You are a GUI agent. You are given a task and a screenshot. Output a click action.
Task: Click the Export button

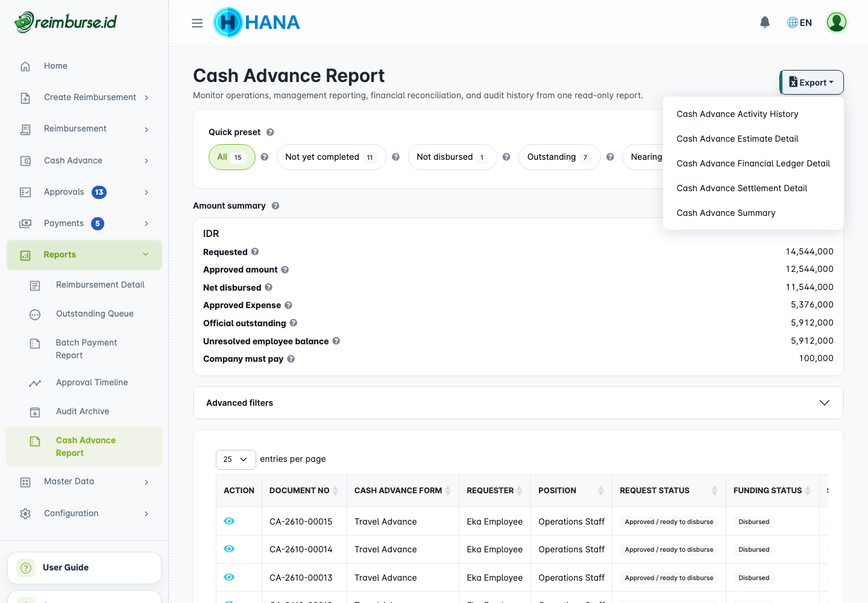coord(811,83)
